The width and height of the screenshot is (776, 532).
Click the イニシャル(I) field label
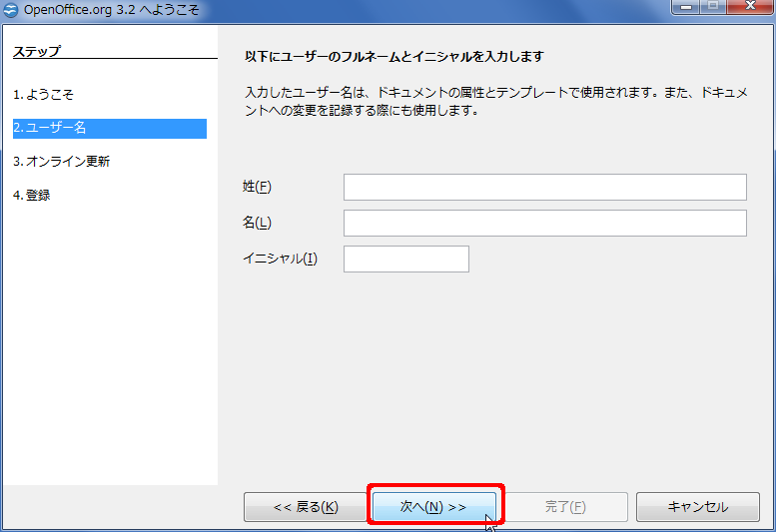(x=280, y=259)
